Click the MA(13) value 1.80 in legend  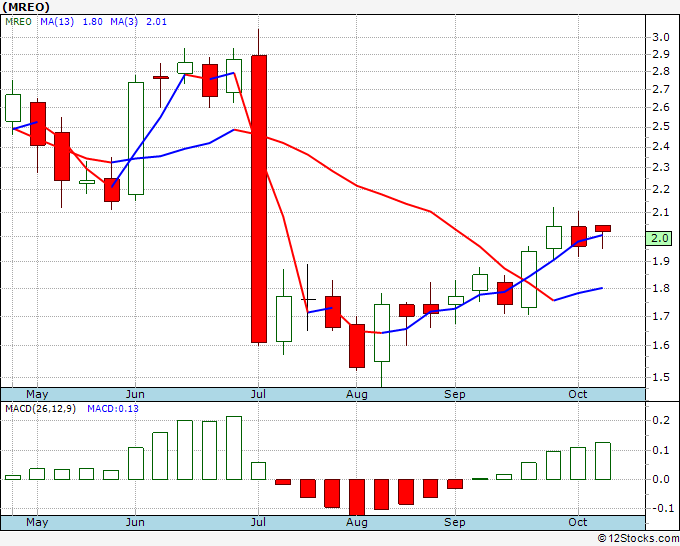click(92, 22)
